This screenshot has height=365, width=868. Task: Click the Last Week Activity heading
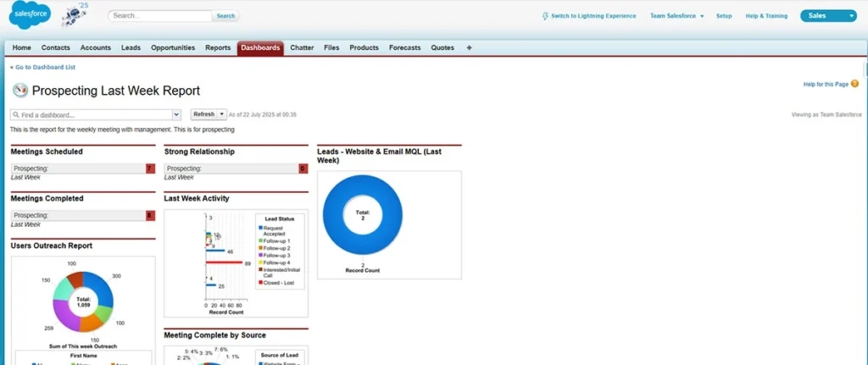(197, 198)
